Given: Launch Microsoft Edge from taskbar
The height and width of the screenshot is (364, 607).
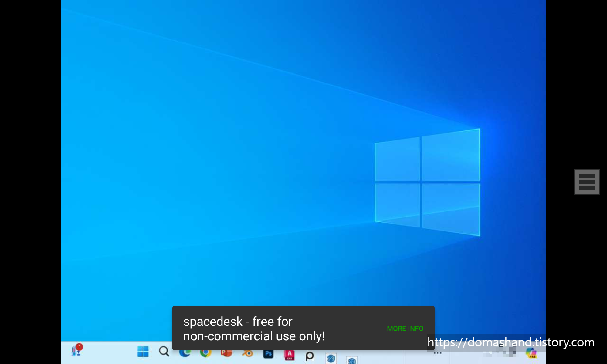Looking at the screenshot, I should pos(185,354).
